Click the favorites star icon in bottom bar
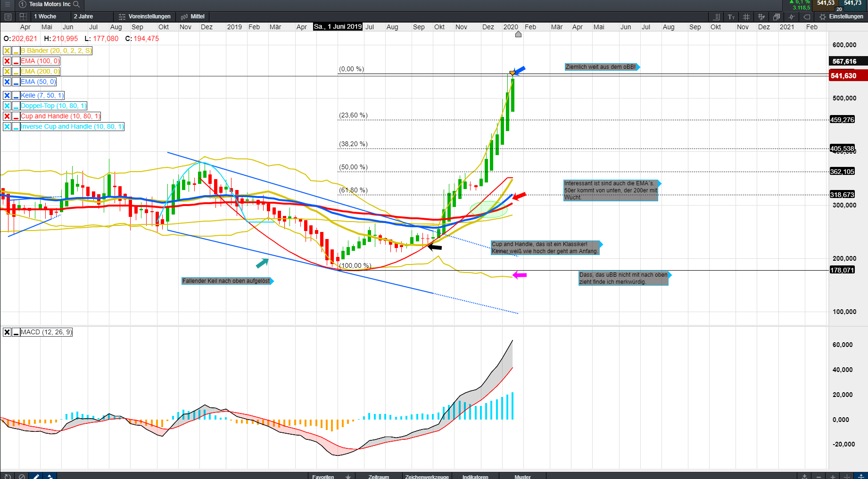This screenshot has width=868, height=479. tap(348, 477)
